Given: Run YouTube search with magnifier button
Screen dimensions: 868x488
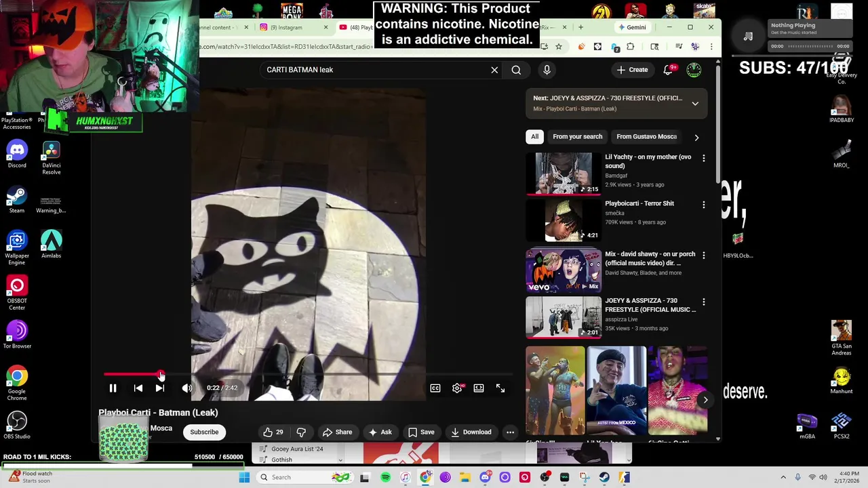Looking at the screenshot, I should click(516, 70).
